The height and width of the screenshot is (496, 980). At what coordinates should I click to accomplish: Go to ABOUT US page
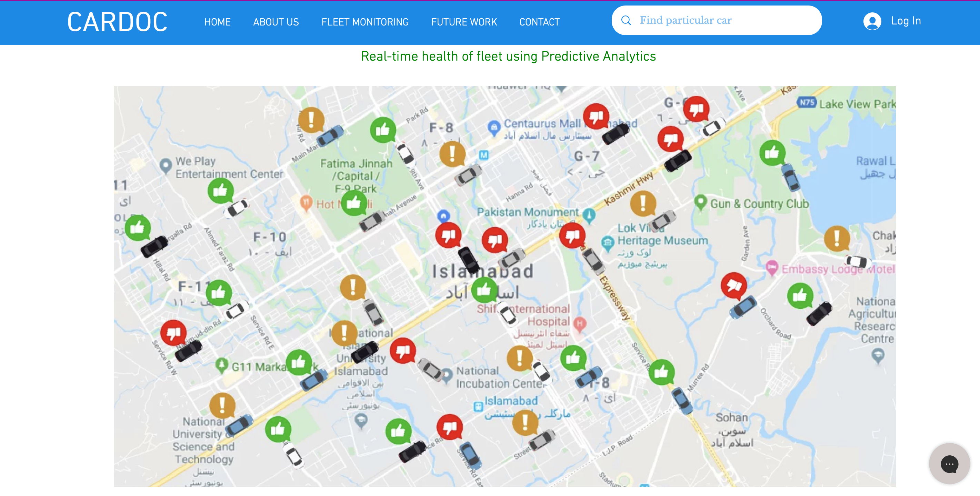[276, 22]
